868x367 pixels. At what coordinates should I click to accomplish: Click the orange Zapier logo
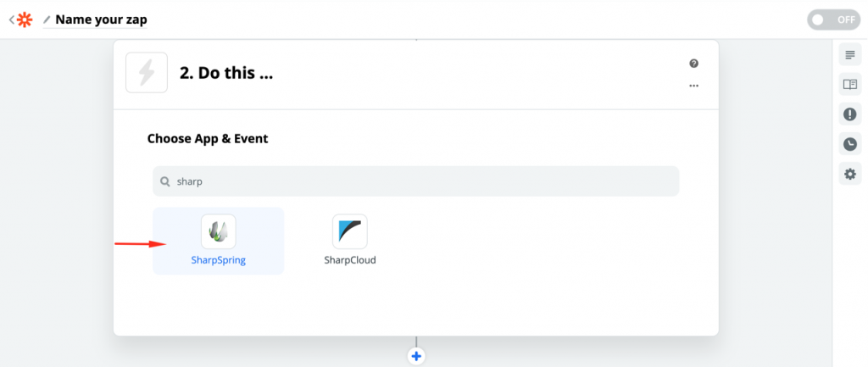coord(25,19)
